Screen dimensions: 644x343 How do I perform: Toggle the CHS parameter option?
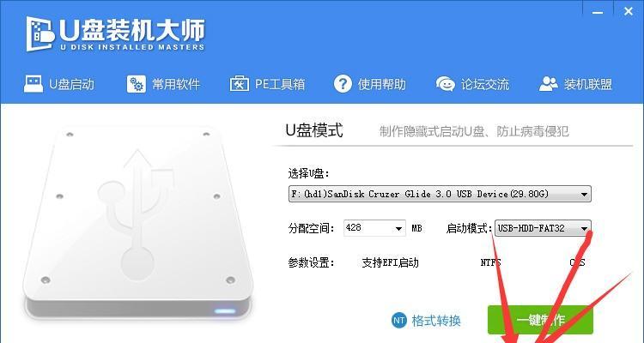tap(577, 262)
